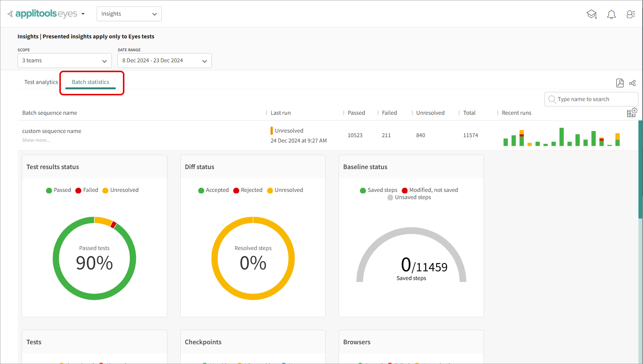This screenshot has width=643, height=364.
Task: Expand the Insights page dropdown
Action: coord(129,14)
